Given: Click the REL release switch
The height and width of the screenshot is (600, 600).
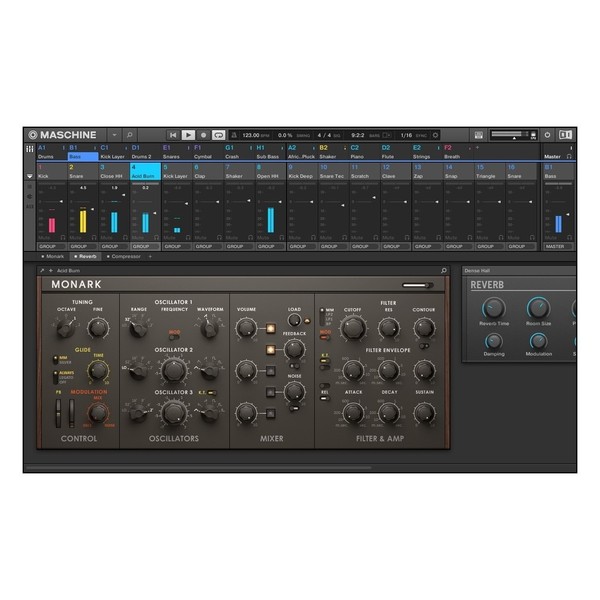Looking at the screenshot, I should [x=324, y=398].
